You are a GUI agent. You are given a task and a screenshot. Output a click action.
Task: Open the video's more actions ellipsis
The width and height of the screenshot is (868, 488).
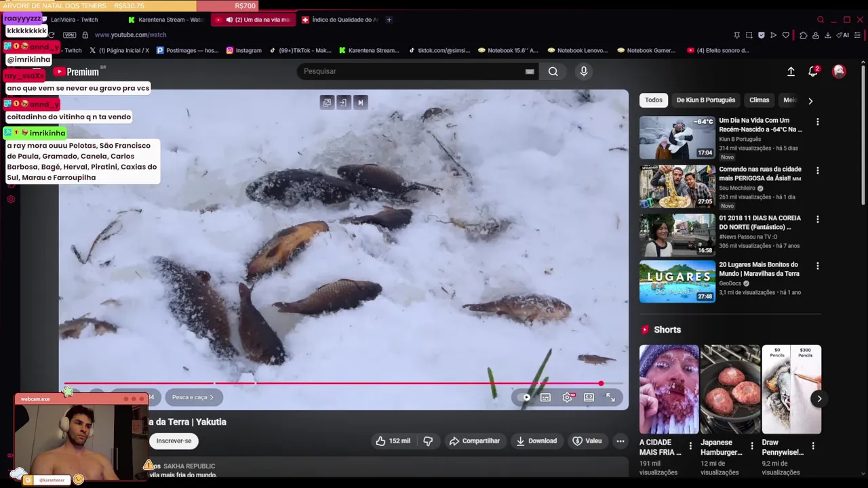620,441
